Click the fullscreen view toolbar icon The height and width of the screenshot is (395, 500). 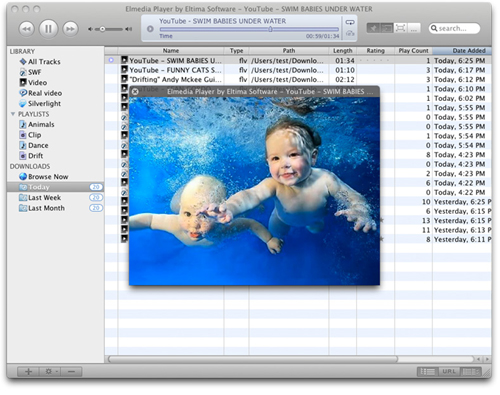click(400, 28)
